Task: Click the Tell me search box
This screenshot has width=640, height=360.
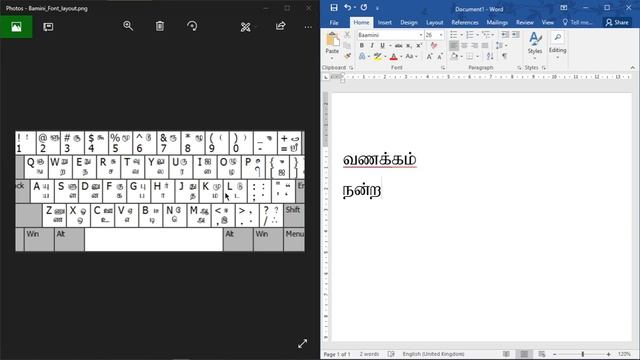Action: coord(577,22)
